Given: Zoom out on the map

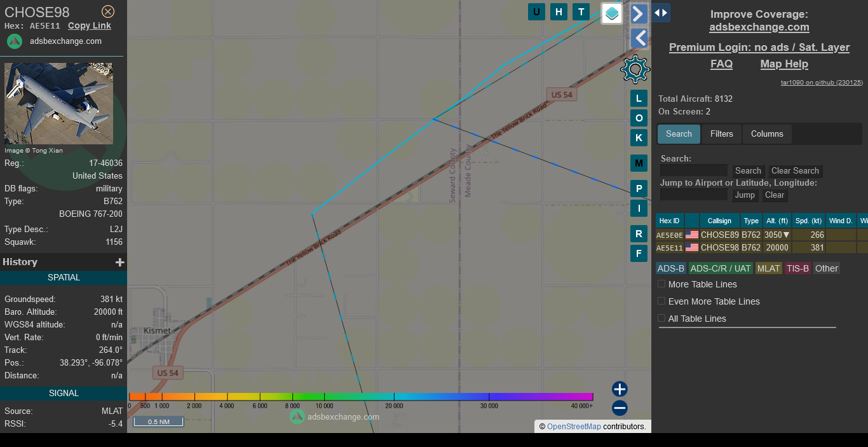Looking at the screenshot, I should [x=620, y=408].
